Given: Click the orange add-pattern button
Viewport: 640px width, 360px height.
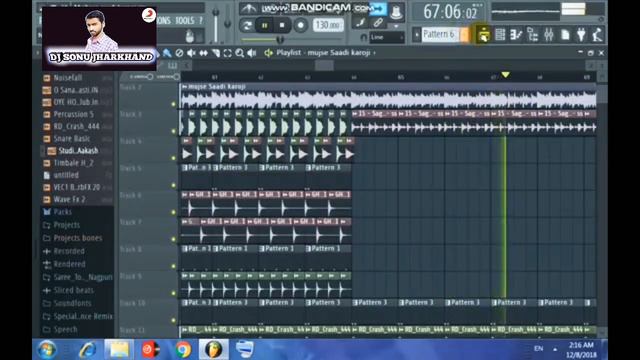Looking at the screenshot, I should (x=464, y=35).
